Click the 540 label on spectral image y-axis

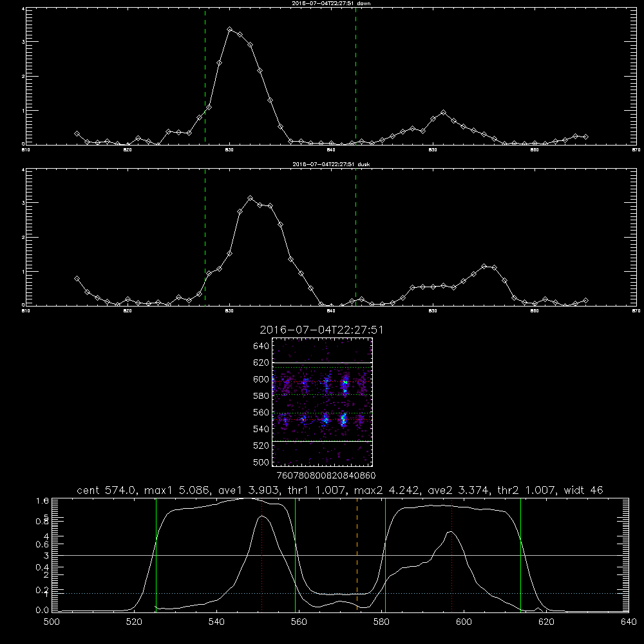[261, 429]
